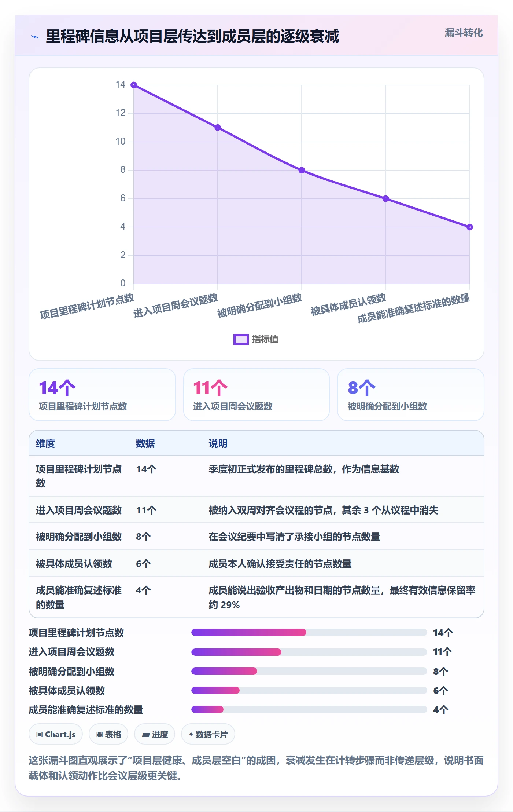The image size is (513, 812).
Task: Click the 漏斗转化 tag in the header
Action: [x=464, y=33]
